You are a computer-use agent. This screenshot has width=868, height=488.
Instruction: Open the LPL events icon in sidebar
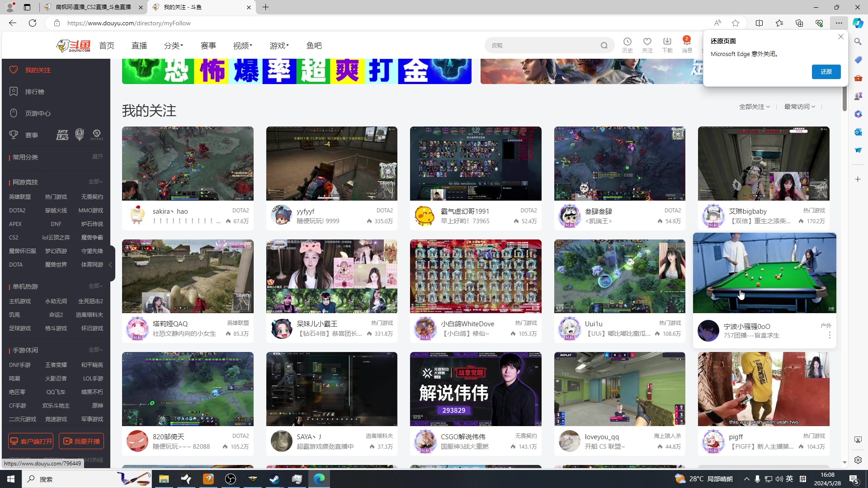(62, 135)
